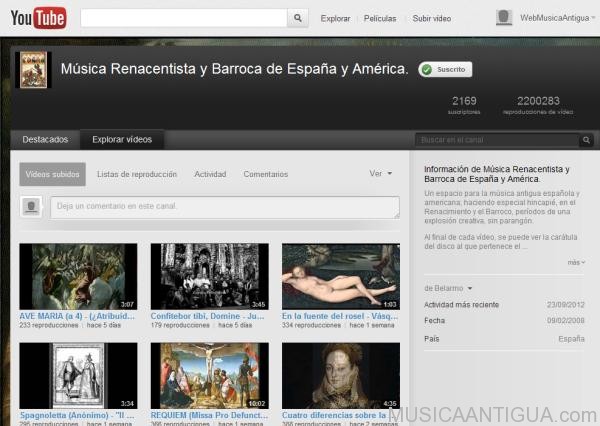This screenshot has width=600, height=426.
Task: Open the Películas link in header
Action: coord(380,18)
